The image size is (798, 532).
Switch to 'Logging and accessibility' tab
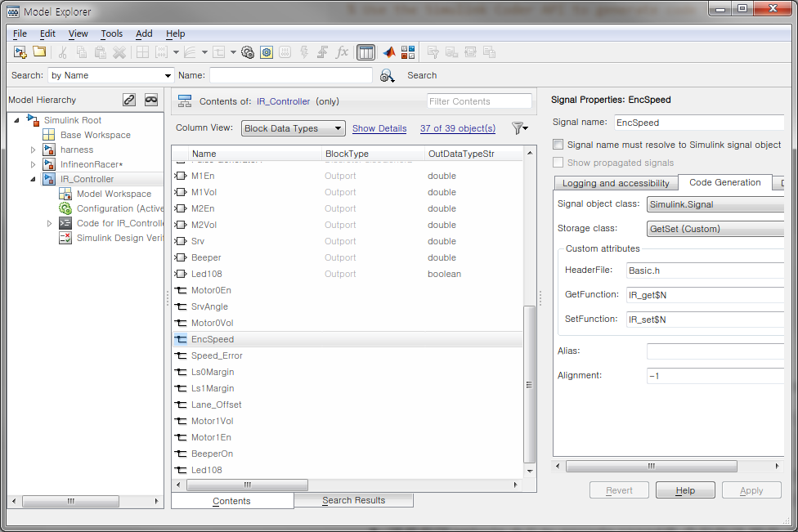[616, 183]
